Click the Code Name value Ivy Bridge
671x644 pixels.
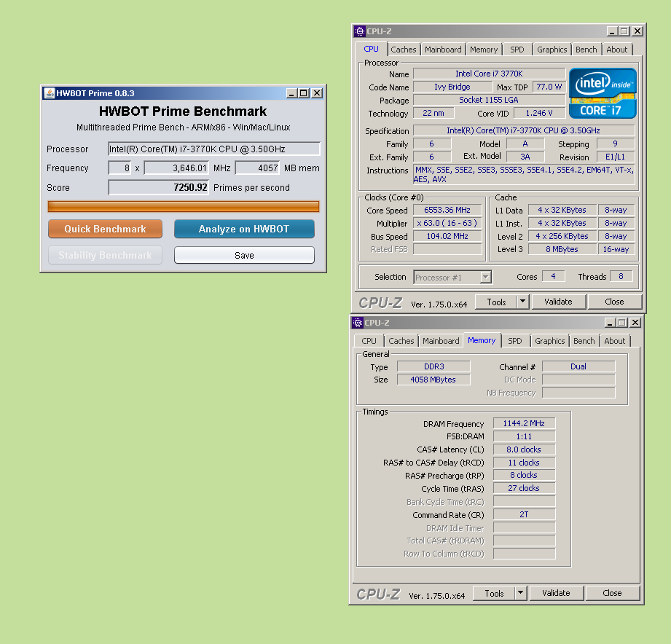[x=452, y=87]
